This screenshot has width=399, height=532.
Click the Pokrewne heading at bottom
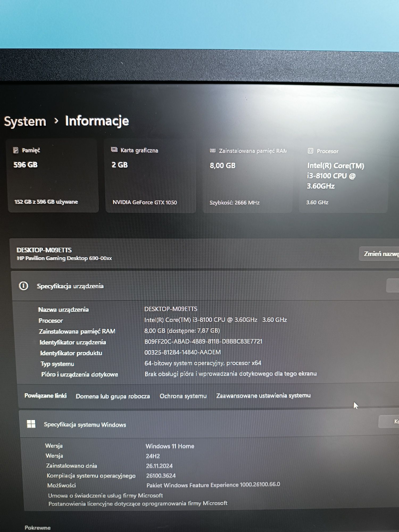pos(38,527)
